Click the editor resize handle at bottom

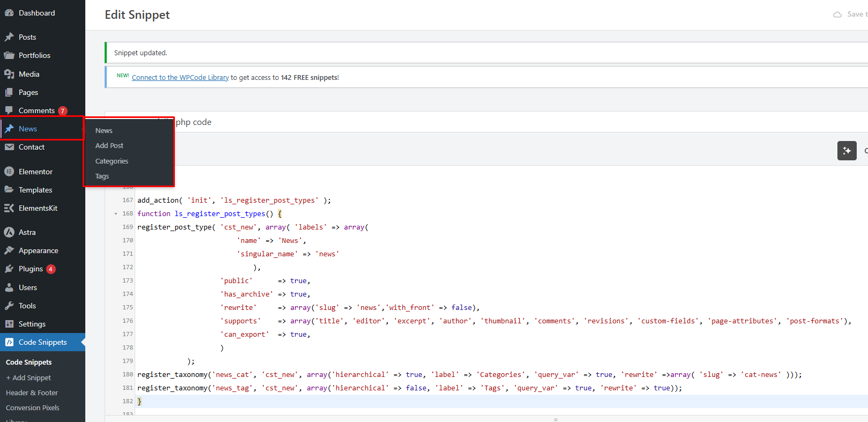(556, 419)
